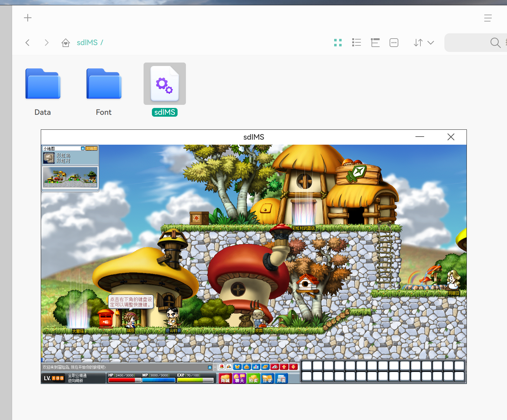Open the 大地图 world map button
The image size is (507, 420).
click(92, 148)
